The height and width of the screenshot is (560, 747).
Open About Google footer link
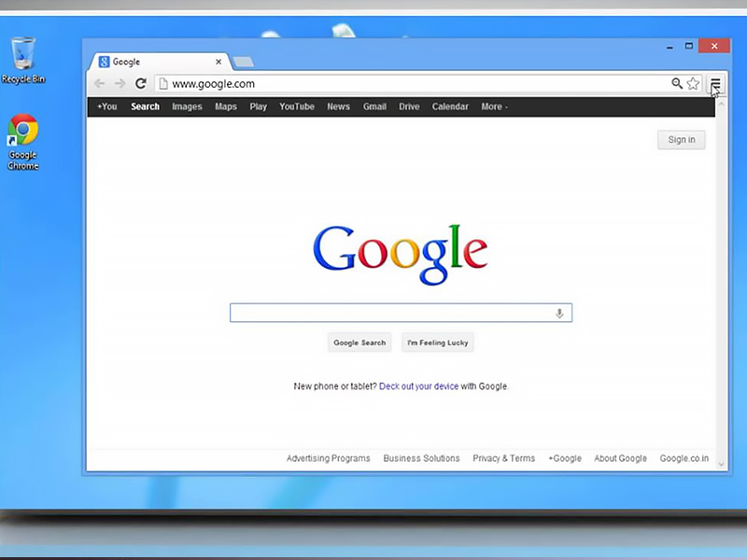click(x=620, y=458)
